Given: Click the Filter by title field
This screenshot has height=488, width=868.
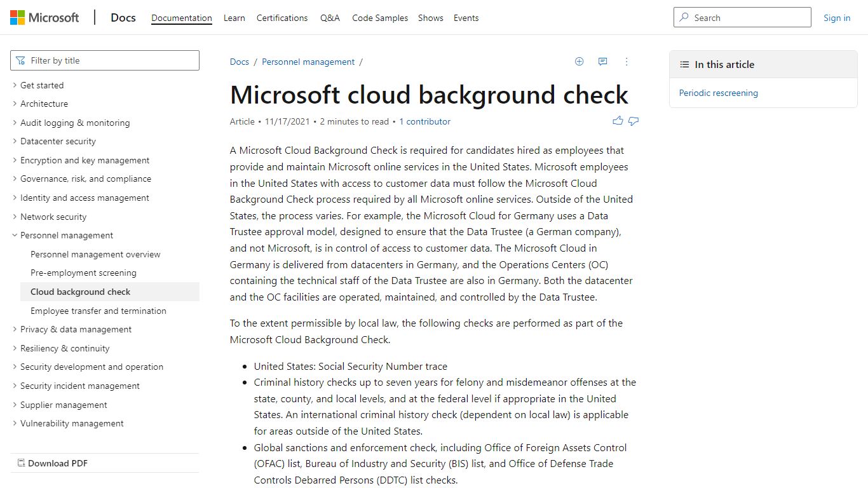Looking at the screenshot, I should click(105, 60).
